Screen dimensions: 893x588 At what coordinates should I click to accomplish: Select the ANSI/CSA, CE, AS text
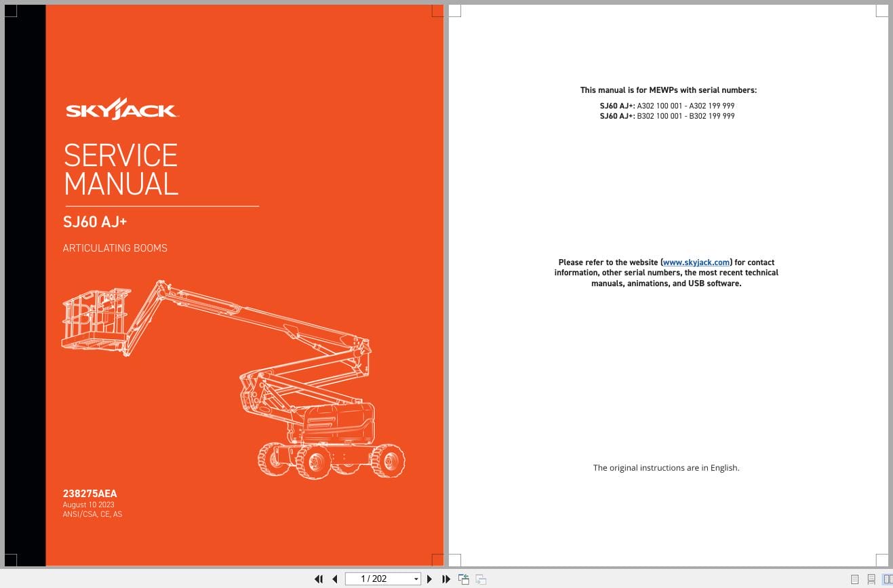[x=92, y=514]
